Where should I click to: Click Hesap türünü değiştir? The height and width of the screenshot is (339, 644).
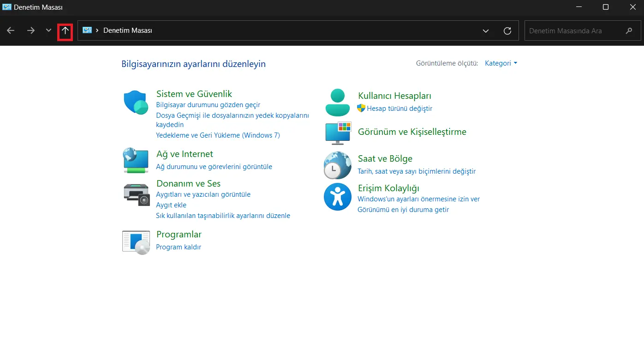(400, 109)
